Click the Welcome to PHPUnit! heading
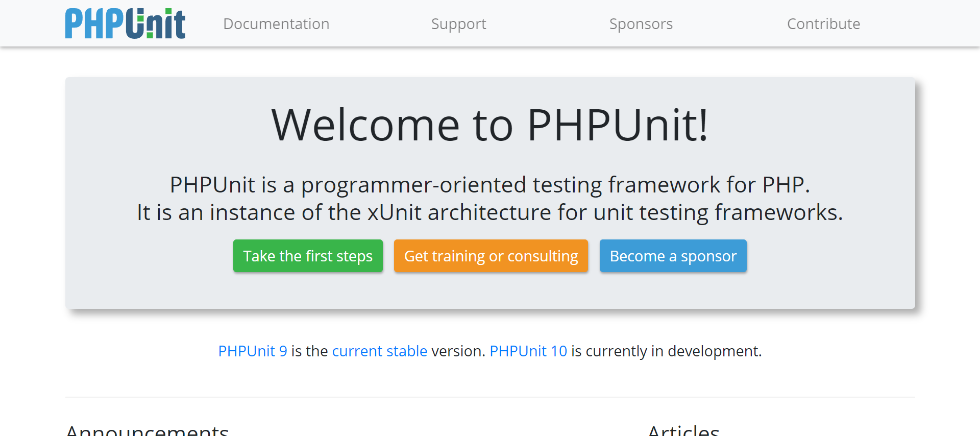 click(490, 125)
